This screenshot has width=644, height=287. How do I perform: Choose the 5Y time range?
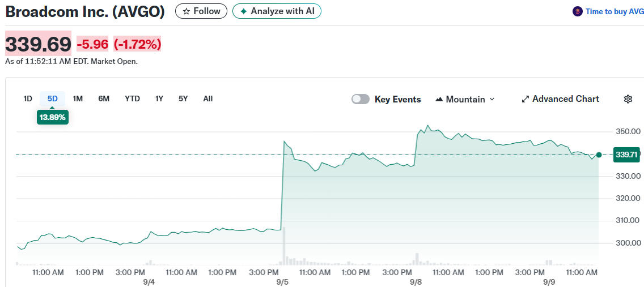pyautogui.click(x=183, y=98)
